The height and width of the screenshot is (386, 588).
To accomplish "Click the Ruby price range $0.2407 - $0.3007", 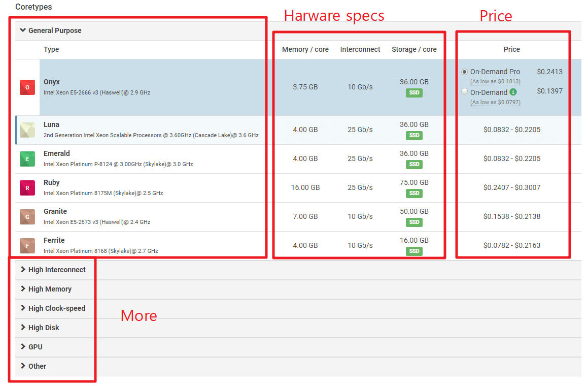I will 511,187.
